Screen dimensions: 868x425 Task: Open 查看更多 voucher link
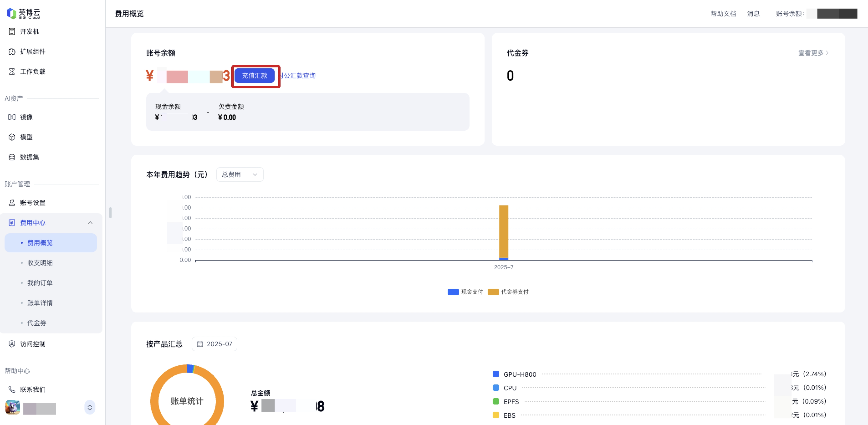tap(813, 53)
